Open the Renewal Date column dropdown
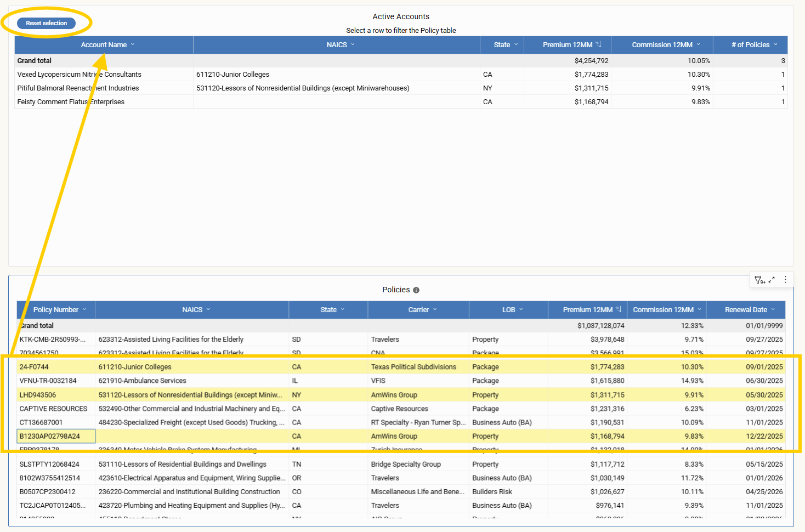The height and width of the screenshot is (532, 805). pyautogui.click(x=773, y=310)
